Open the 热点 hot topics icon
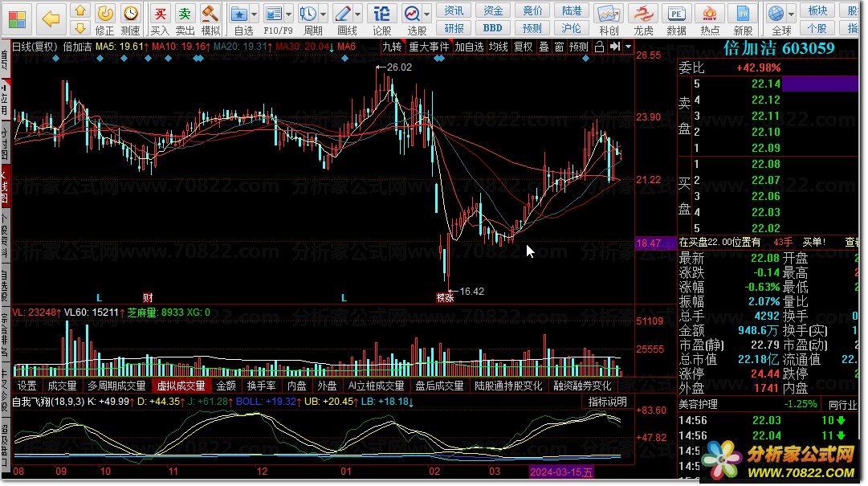This screenshot has height=486, width=868. tap(710, 20)
